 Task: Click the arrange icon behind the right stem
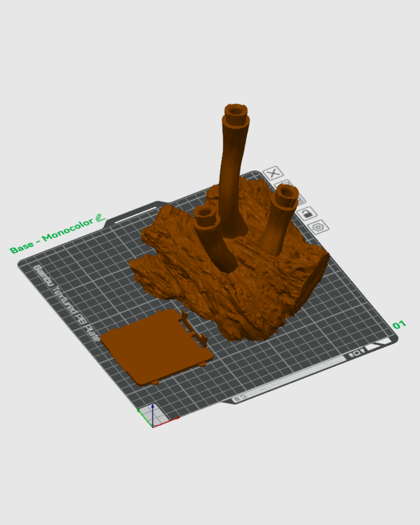pos(301,200)
